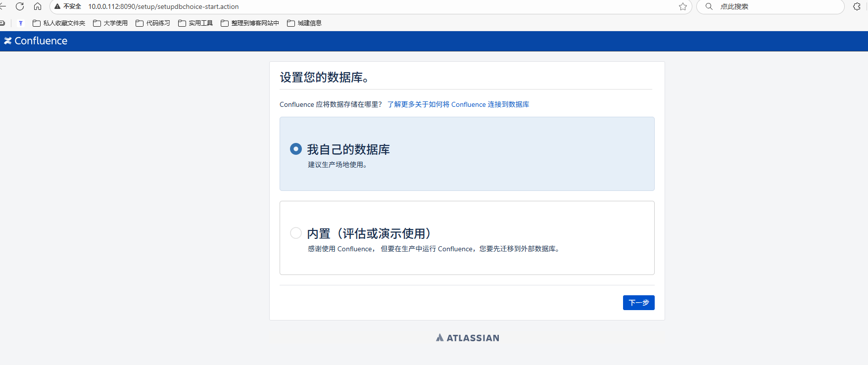The height and width of the screenshot is (365, 868).
Task: Select the 我自己的数据库 radio button
Action: (x=296, y=149)
